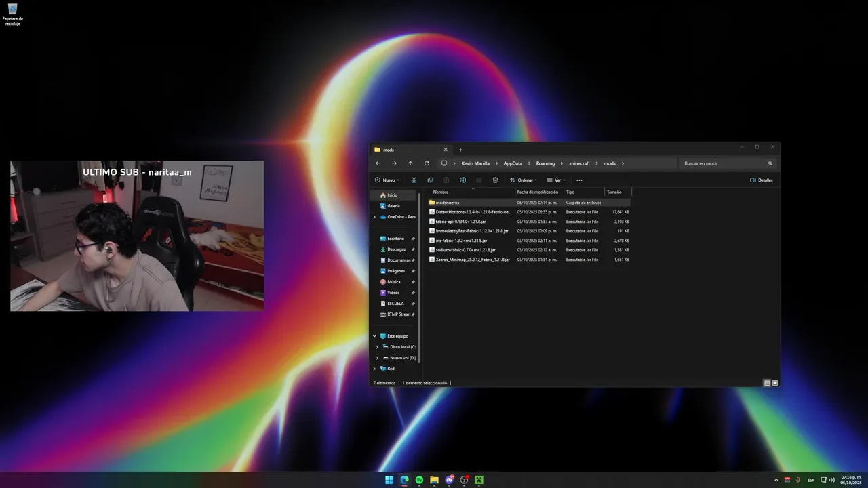The width and height of the screenshot is (868, 488).
Task: Click the Share icon in toolbar
Action: coord(479,180)
